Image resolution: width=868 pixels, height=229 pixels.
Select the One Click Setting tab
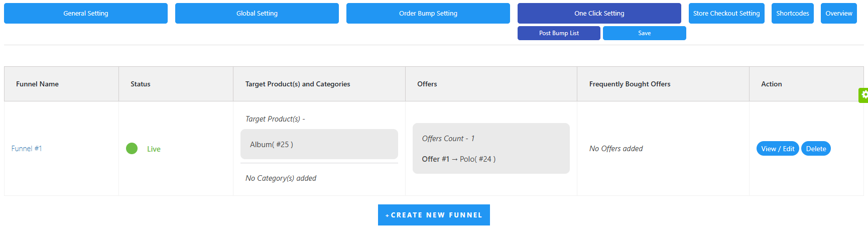tap(599, 14)
